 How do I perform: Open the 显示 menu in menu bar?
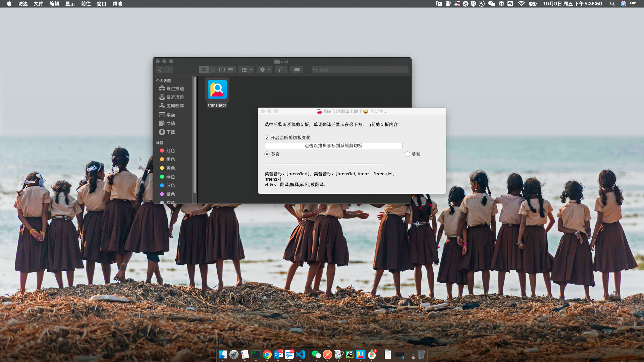(70, 4)
